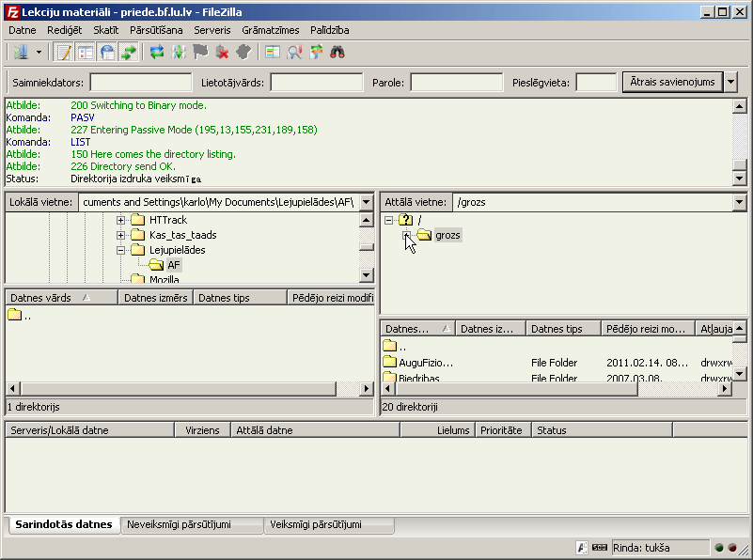This screenshot has width=753, height=560.
Task: Collapse the remote root node
Action: coord(388,220)
